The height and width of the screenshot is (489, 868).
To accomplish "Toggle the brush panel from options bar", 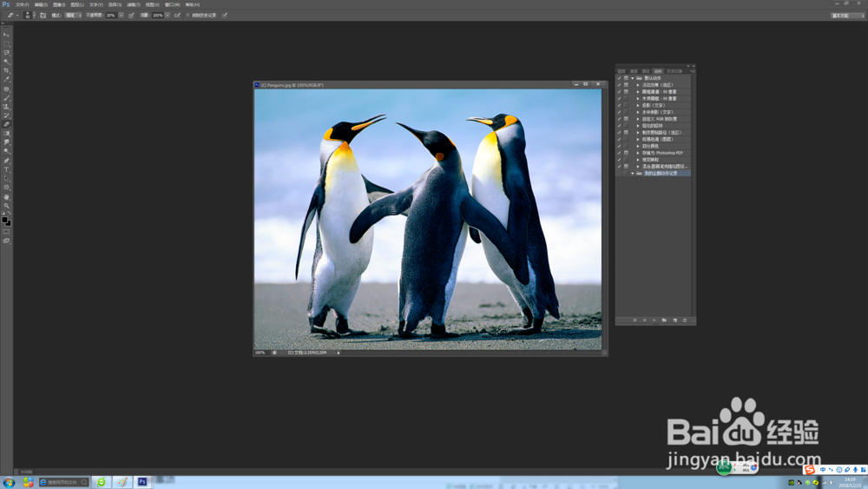I will (43, 15).
